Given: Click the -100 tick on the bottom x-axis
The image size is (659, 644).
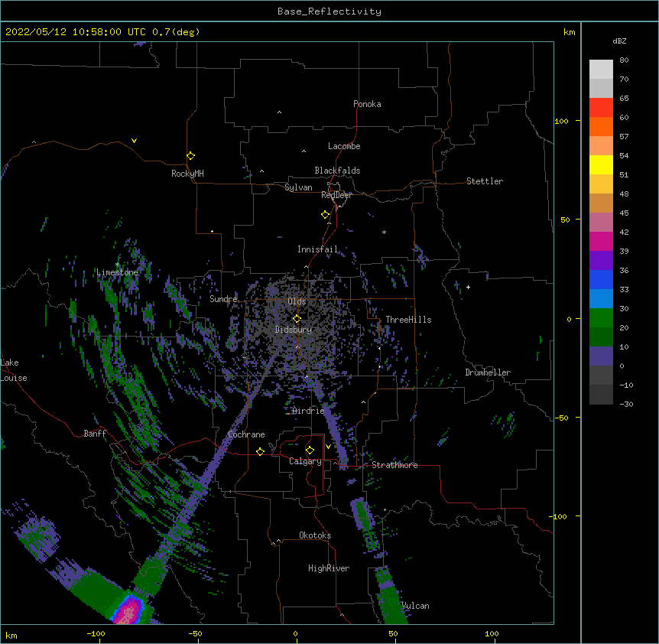Looking at the screenshot, I should click(x=96, y=633).
